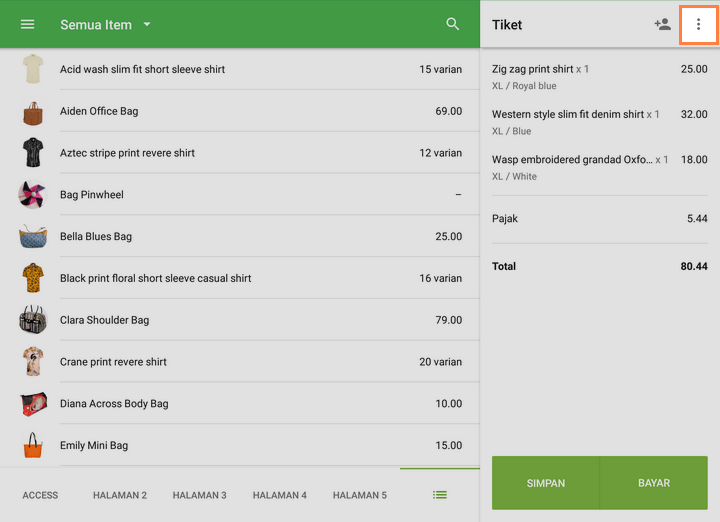Add Bella Blues Bag item name
Viewport: 720px width, 522px height.
96,236
